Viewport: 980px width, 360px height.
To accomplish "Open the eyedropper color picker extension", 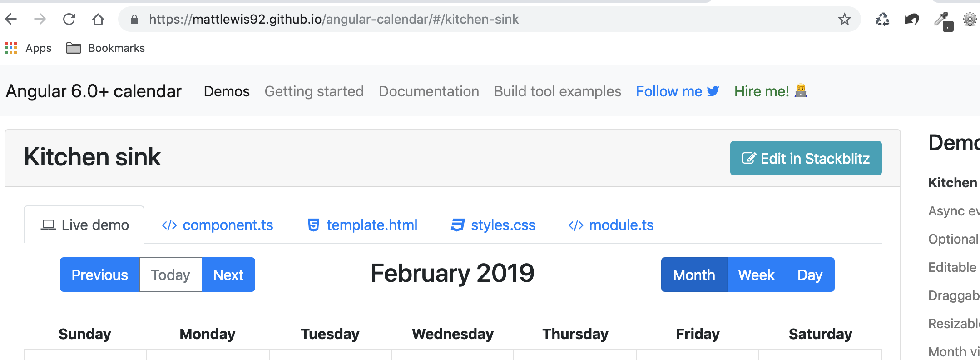I will [x=943, y=21].
